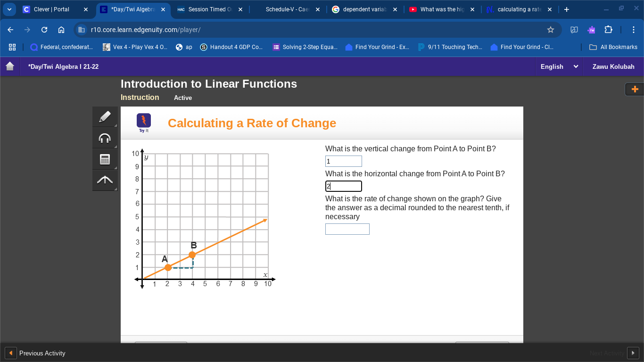
Task: Open the tab search chevron menu
Action: tap(9, 8)
